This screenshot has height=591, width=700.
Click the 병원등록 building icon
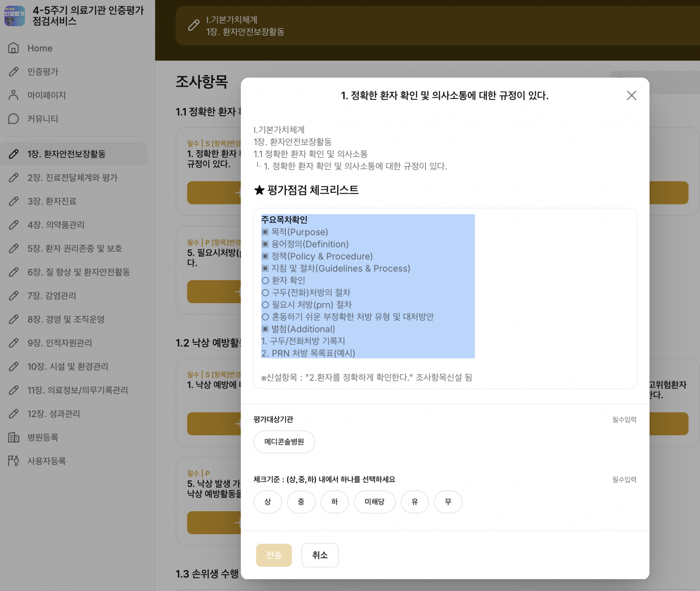[13, 437]
